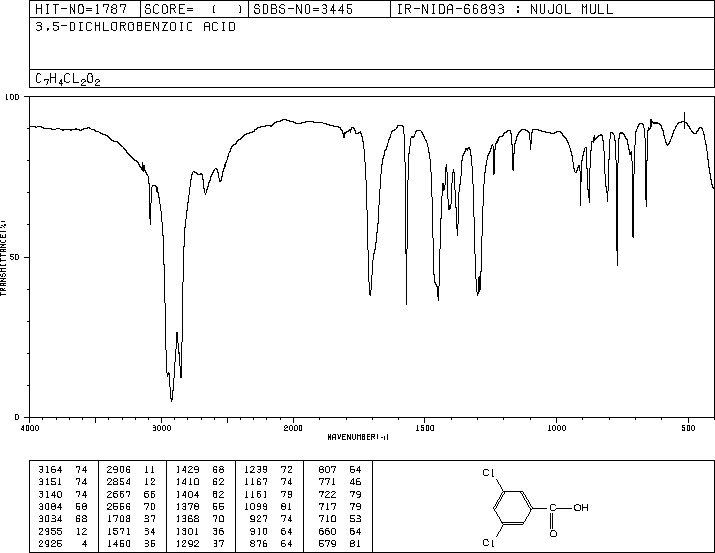Select peak table entry 927

point(259,519)
